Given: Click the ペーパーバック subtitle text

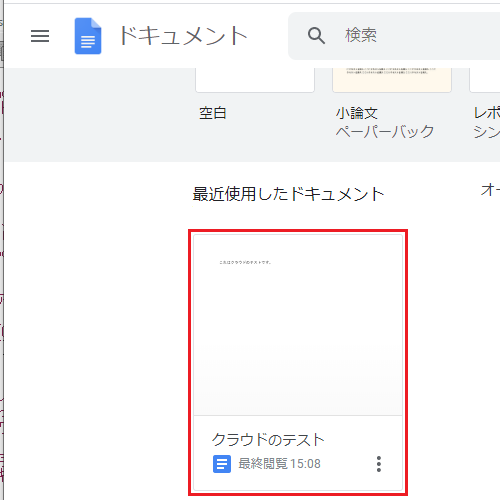Looking at the screenshot, I should coord(385,131).
